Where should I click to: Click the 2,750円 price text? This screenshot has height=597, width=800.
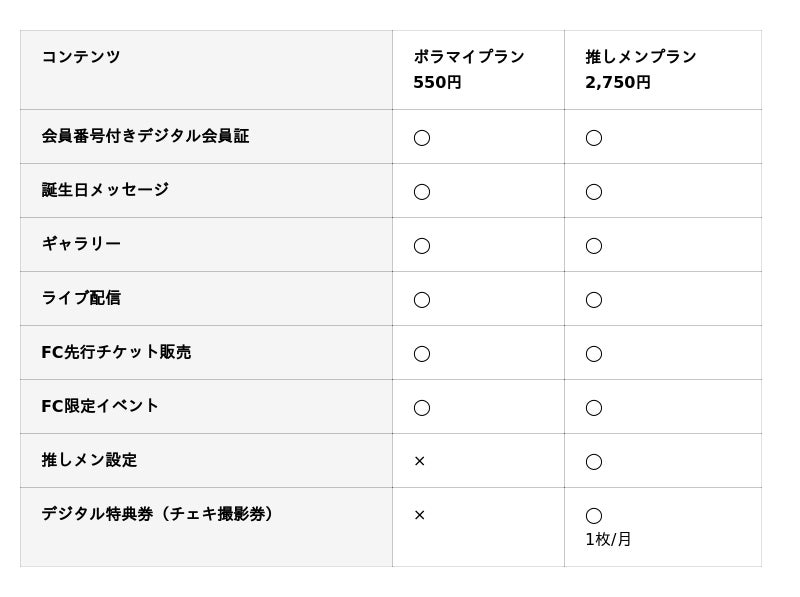[618, 83]
